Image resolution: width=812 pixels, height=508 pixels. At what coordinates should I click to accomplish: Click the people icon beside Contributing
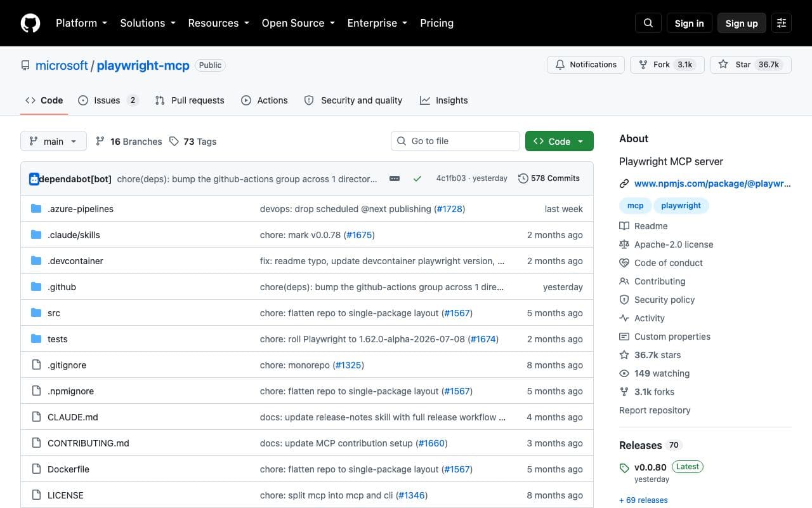tap(624, 281)
